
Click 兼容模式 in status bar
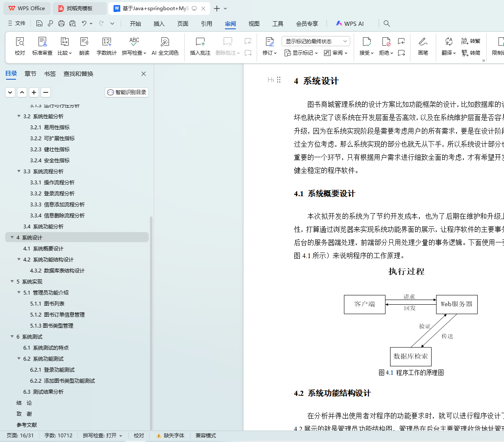point(206,436)
